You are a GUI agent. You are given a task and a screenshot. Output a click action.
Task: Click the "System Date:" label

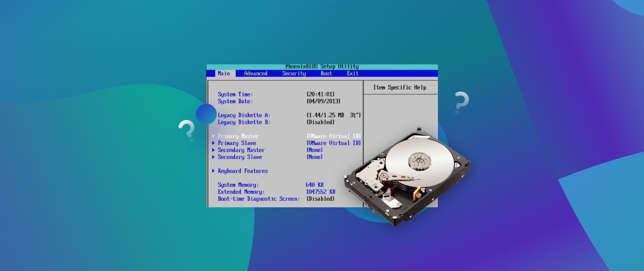pos(235,101)
